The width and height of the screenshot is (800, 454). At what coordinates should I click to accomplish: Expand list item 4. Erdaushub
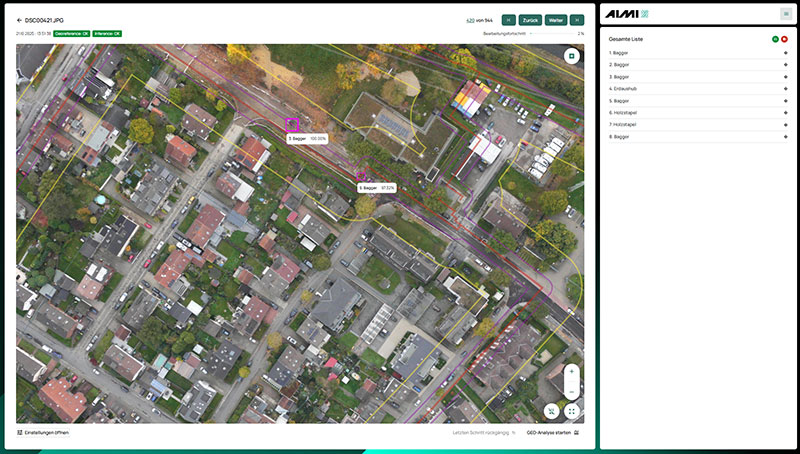[x=785, y=88]
